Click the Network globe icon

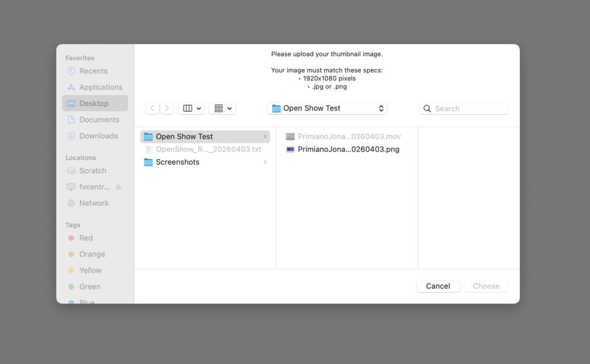[x=71, y=203]
